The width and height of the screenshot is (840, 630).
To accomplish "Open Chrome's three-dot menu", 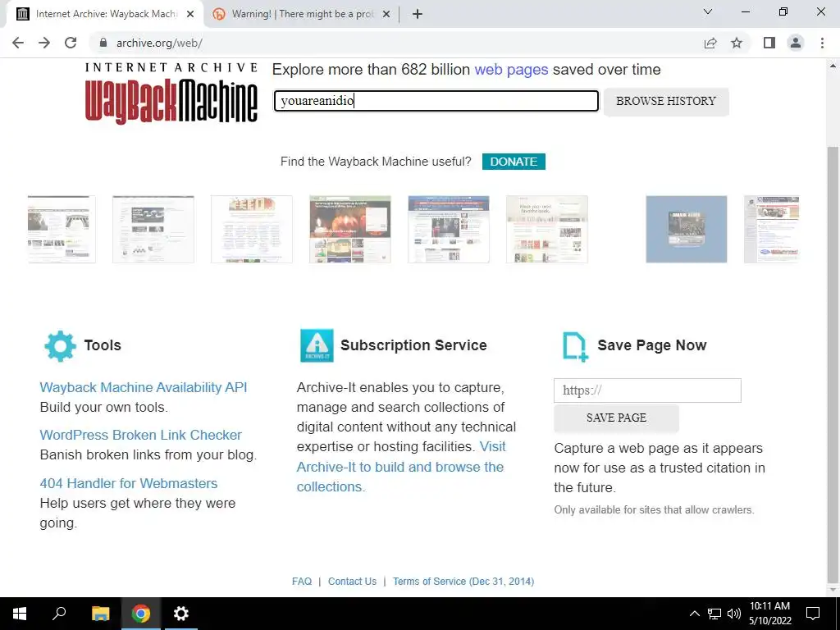I will pyautogui.click(x=822, y=43).
